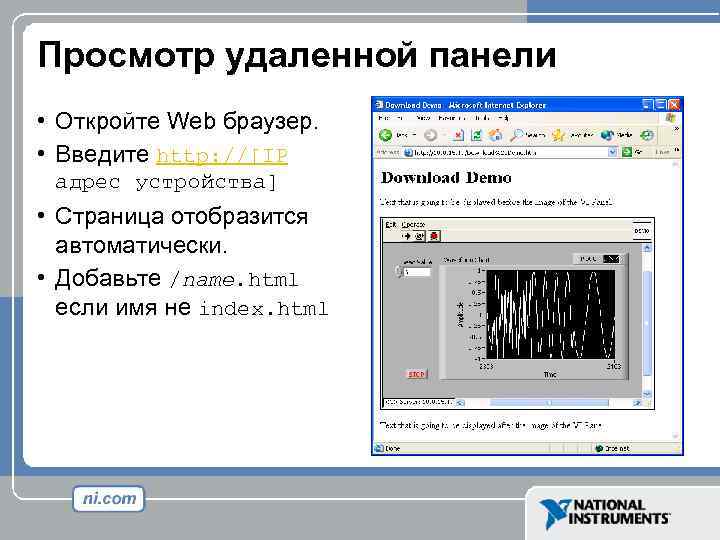The image size is (720, 540).
Task: Click the Back arrow in Internet Explorer
Action: pyautogui.click(x=385, y=135)
